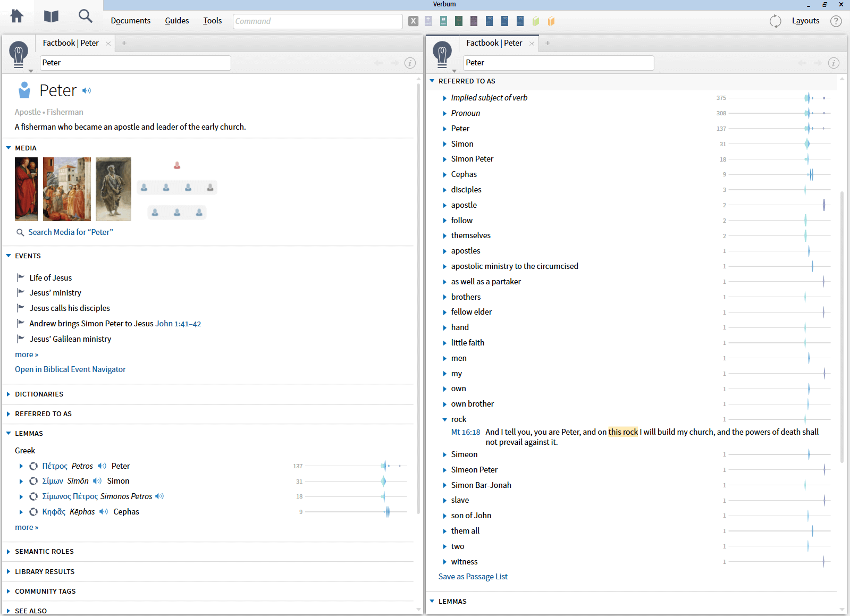Click the info icon in right panel

pos(834,63)
